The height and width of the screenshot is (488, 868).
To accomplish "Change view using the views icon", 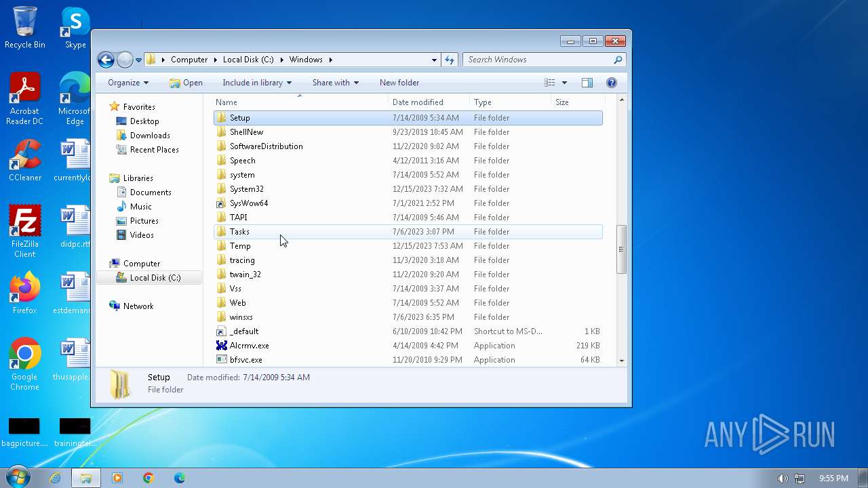I will (550, 83).
